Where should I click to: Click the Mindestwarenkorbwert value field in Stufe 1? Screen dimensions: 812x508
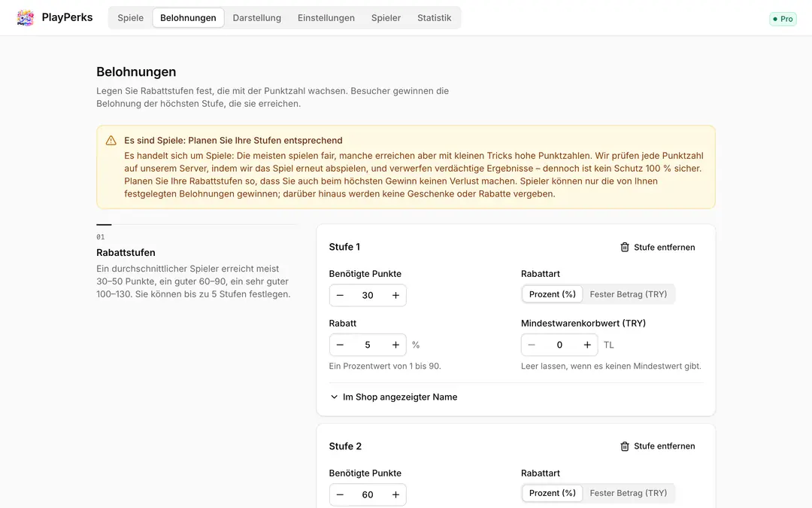(559, 345)
